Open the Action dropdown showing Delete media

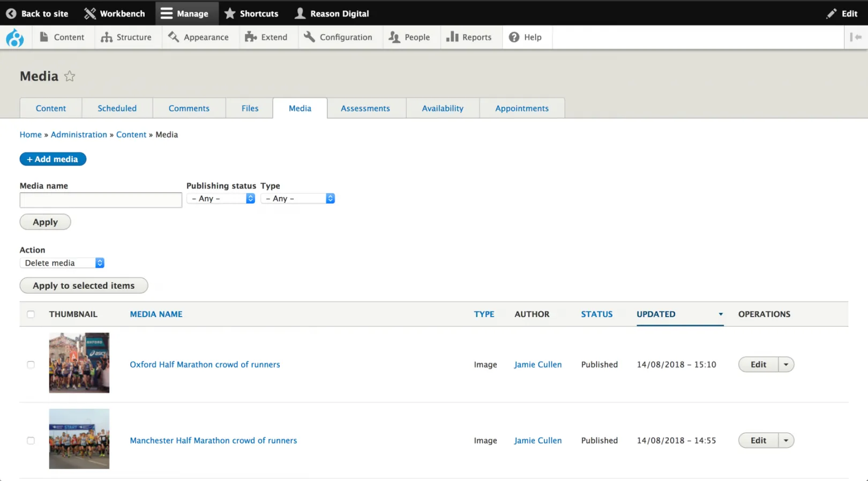[x=62, y=263]
